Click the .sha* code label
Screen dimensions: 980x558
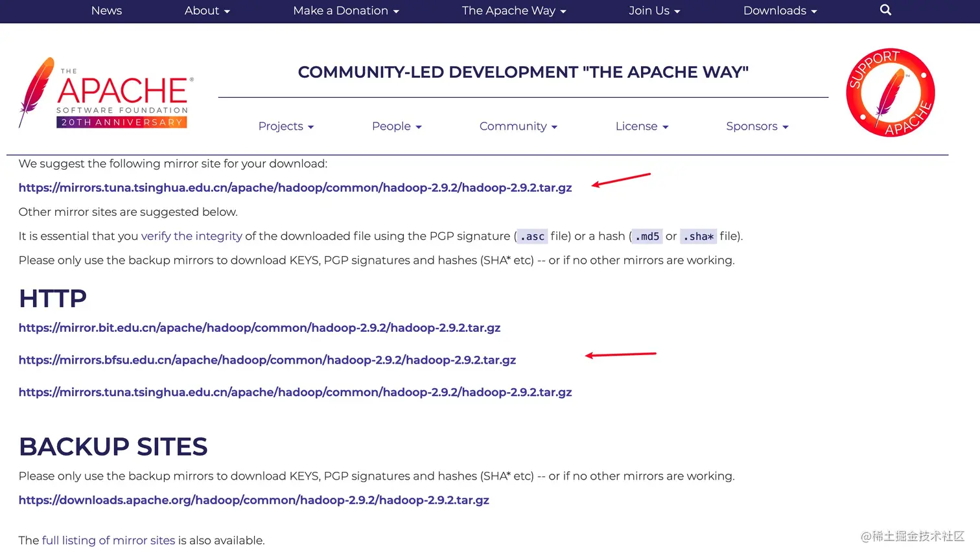[698, 237]
